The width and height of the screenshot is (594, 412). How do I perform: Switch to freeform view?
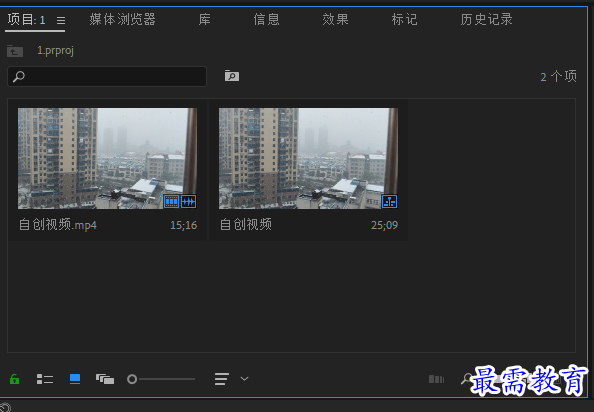tap(105, 379)
